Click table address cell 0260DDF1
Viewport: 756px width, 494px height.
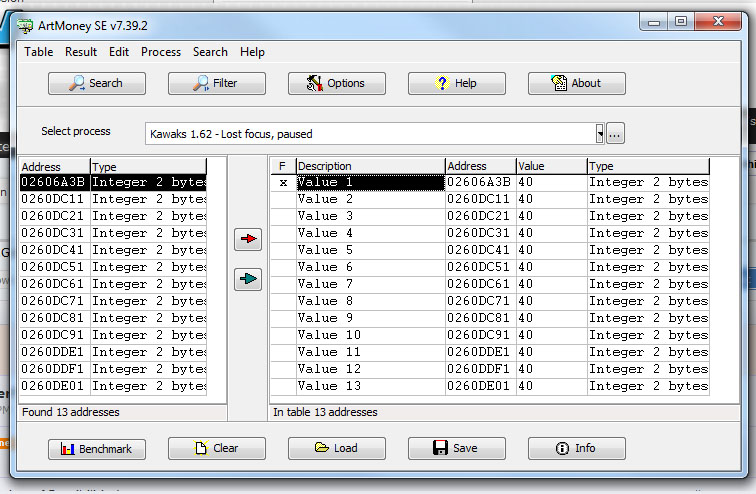click(x=481, y=369)
